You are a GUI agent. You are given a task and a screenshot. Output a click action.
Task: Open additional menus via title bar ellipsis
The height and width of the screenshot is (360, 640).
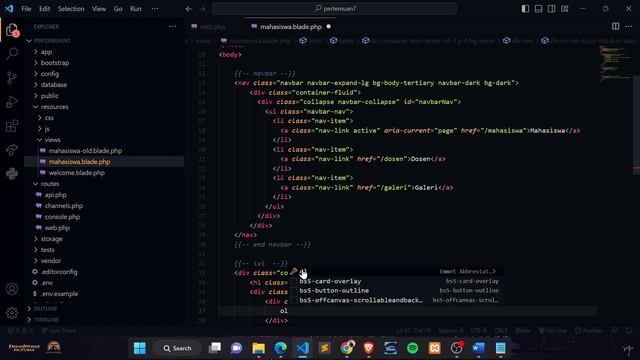click(x=155, y=9)
